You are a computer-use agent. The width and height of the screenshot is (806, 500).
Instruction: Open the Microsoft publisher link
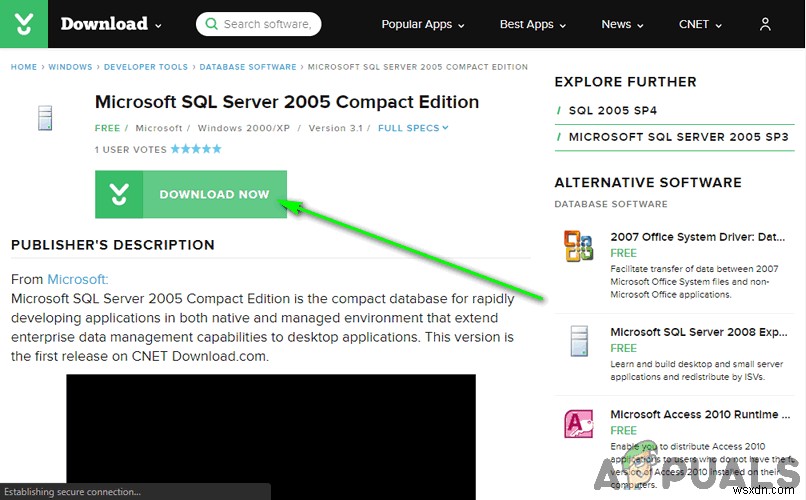pos(77,279)
